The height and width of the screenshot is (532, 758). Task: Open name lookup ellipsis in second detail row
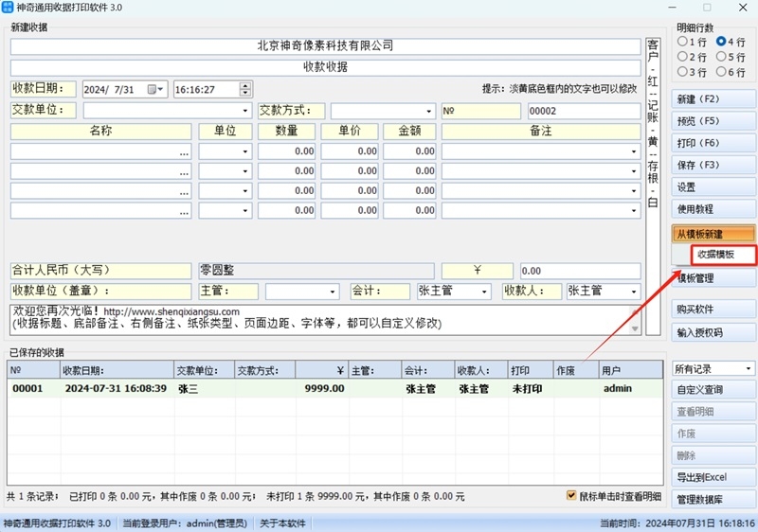pos(184,172)
